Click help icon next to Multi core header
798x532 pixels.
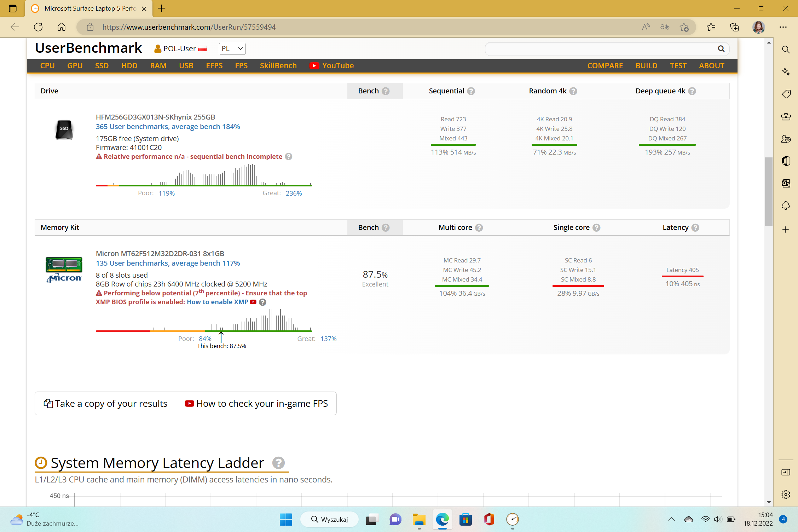(479, 228)
